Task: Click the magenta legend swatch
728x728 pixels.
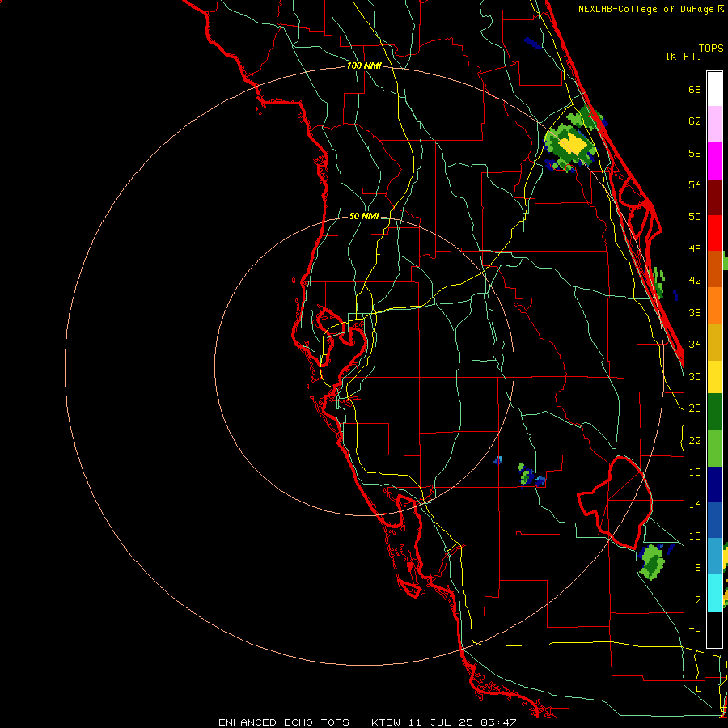Action: (x=714, y=161)
